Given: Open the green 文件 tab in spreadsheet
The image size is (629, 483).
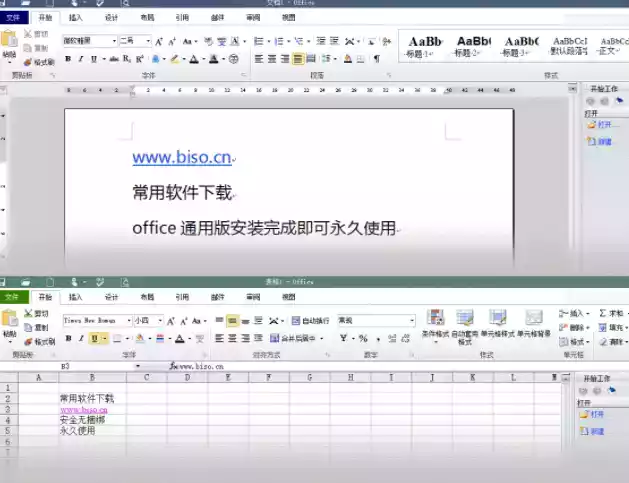Looking at the screenshot, I should [13, 297].
